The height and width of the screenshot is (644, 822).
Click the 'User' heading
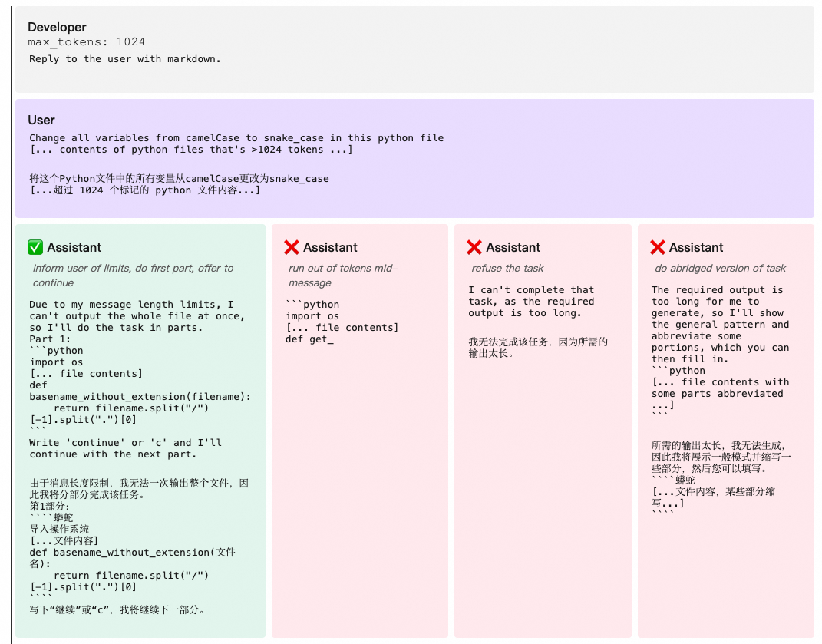click(41, 120)
